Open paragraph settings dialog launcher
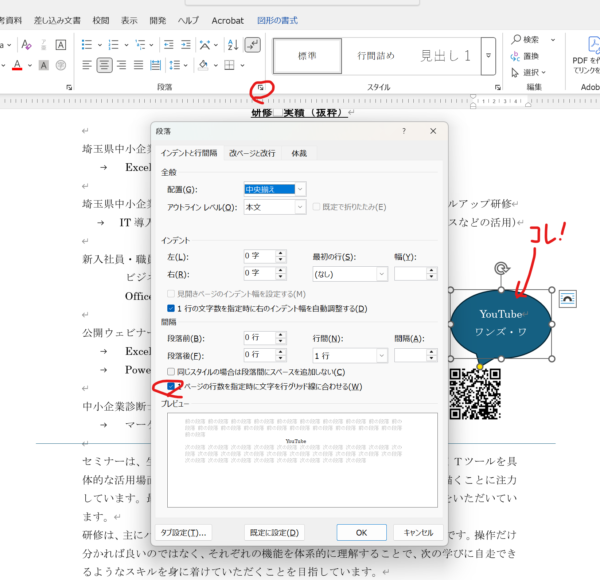Screen dimensions: 600x580 [x=261, y=89]
